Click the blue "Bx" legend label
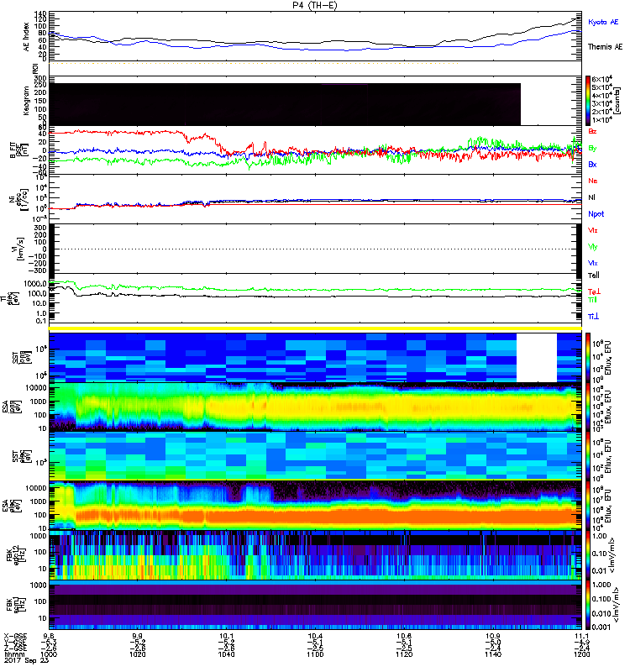 592,164
